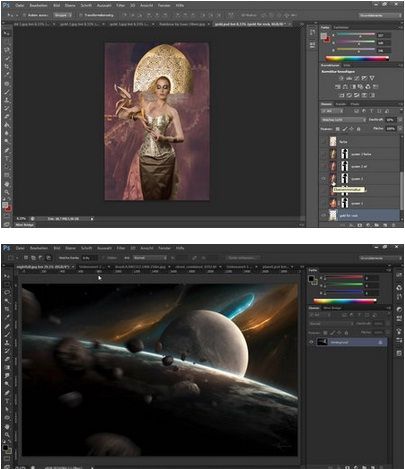Hide the Hintergrund layer in lower window

click(x=311, y=342)
